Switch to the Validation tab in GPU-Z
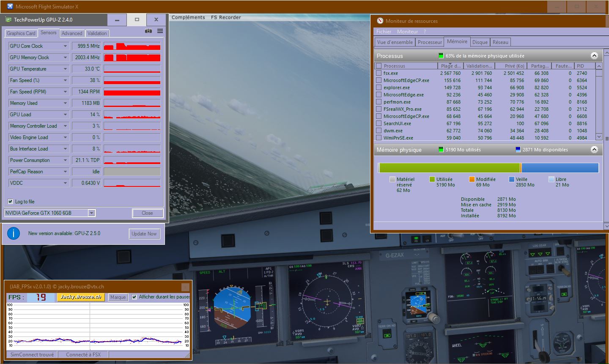This screenshot has width=609, height=364. 97,33
